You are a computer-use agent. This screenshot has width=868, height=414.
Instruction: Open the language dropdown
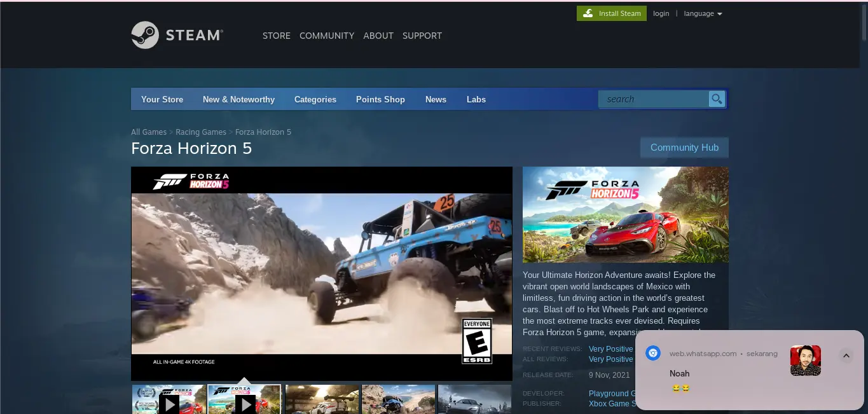[703, 13]
